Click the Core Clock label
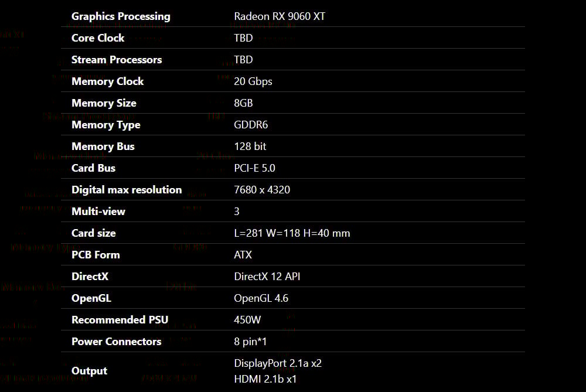This screenshot has height=392, width=586. 97,38
